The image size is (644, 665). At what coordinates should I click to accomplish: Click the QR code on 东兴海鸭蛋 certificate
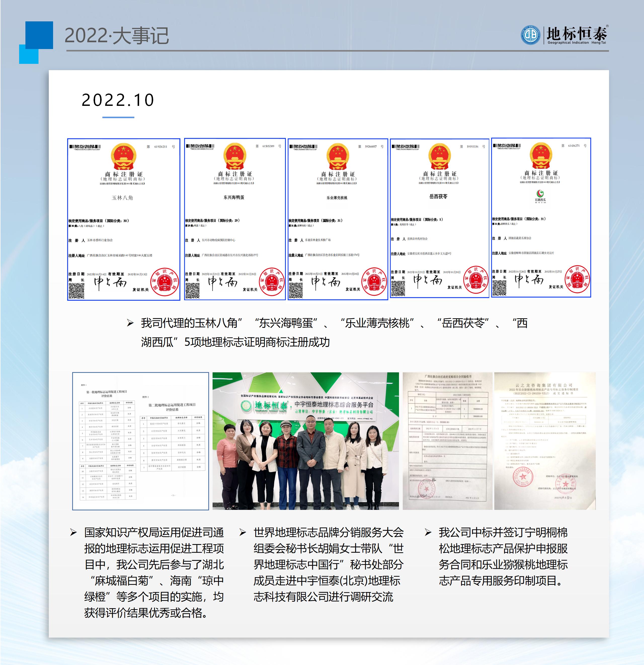pos(192,290)
